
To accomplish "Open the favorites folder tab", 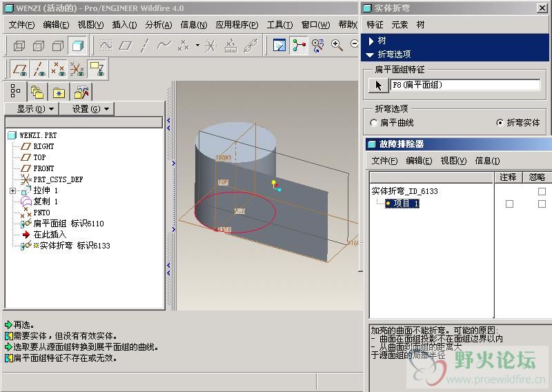I will tap(59, 92).
